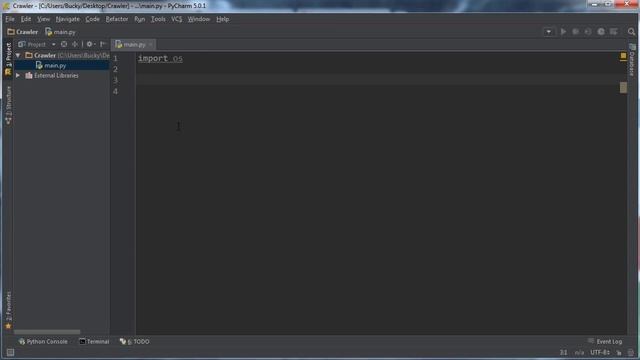The height and width of the screenshot is (360, 640).
Task: Click Scroll from Source target icon
Action: (x=64, y=44)
